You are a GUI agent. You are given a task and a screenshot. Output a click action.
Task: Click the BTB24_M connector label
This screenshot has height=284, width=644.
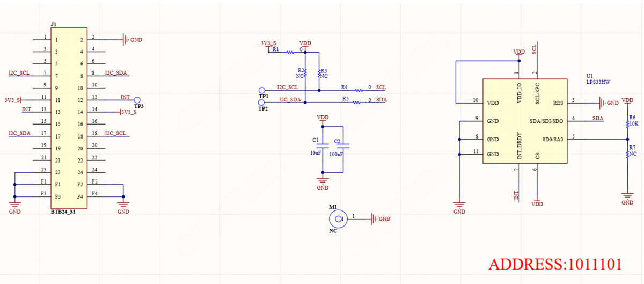(x=62, y=213)
